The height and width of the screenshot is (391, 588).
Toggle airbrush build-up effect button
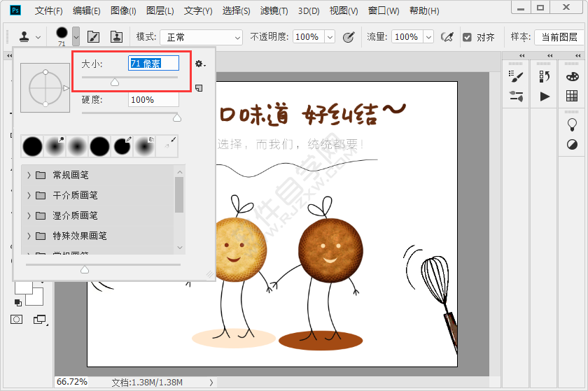(447, 36)
